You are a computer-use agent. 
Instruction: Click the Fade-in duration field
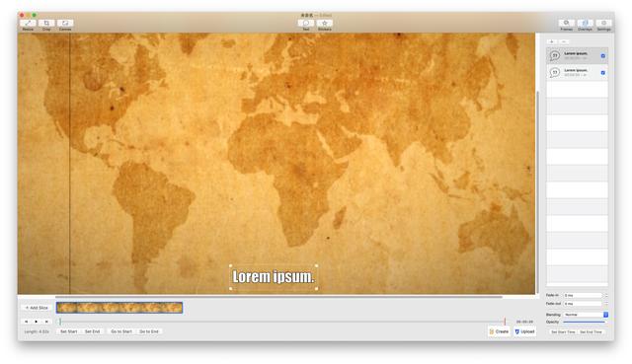click(583, 295)
